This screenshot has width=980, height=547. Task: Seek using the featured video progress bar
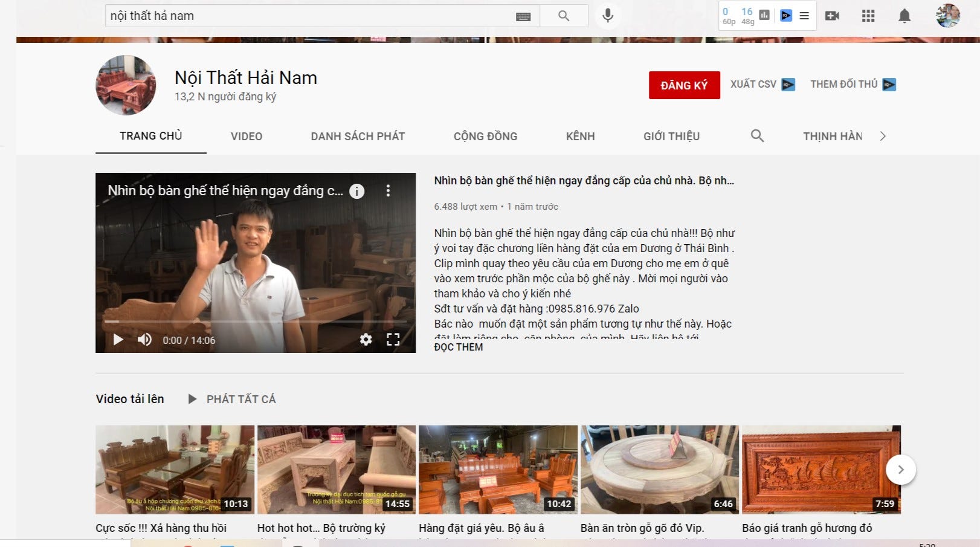tap(256, 322)
